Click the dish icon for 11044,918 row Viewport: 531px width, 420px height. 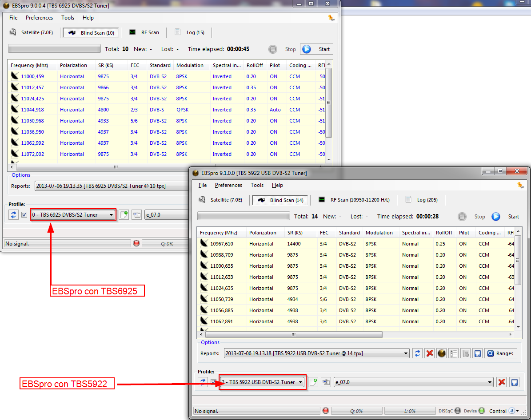point(15,109)
